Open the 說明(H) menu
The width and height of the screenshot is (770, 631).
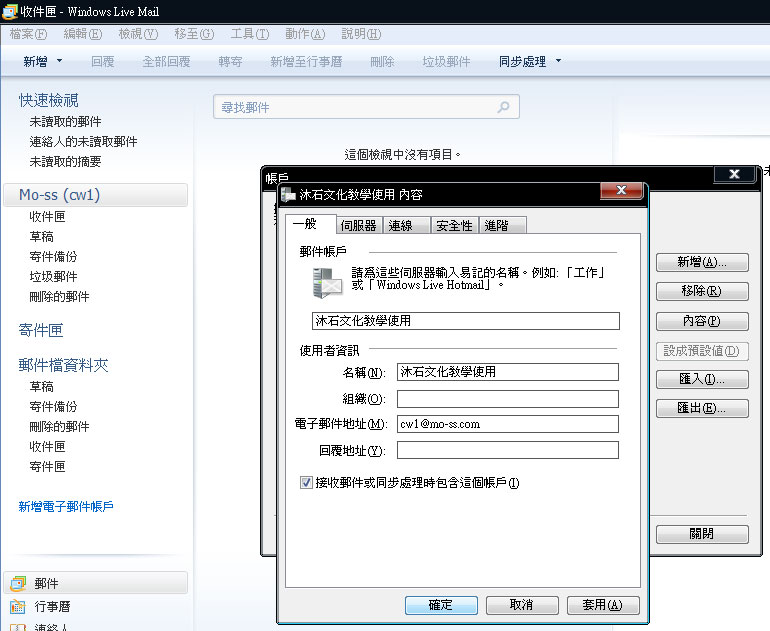coord(361,34)
